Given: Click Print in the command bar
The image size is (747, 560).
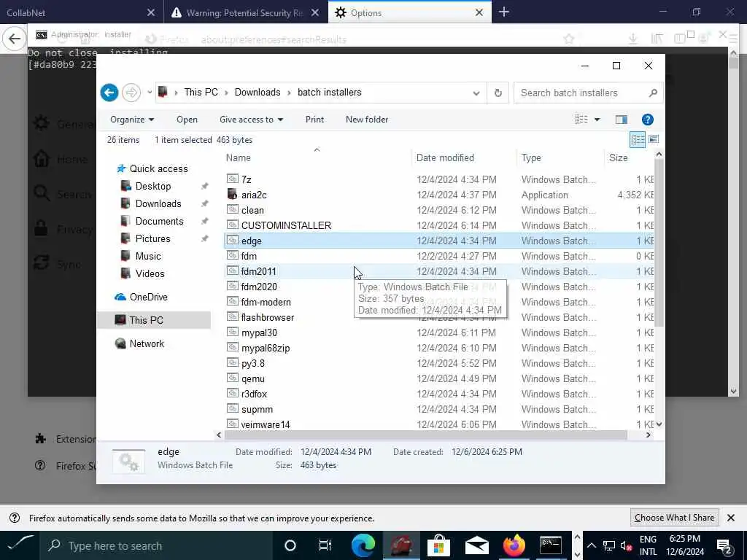Looking at the screenshot, I should (x=314, y=120).
